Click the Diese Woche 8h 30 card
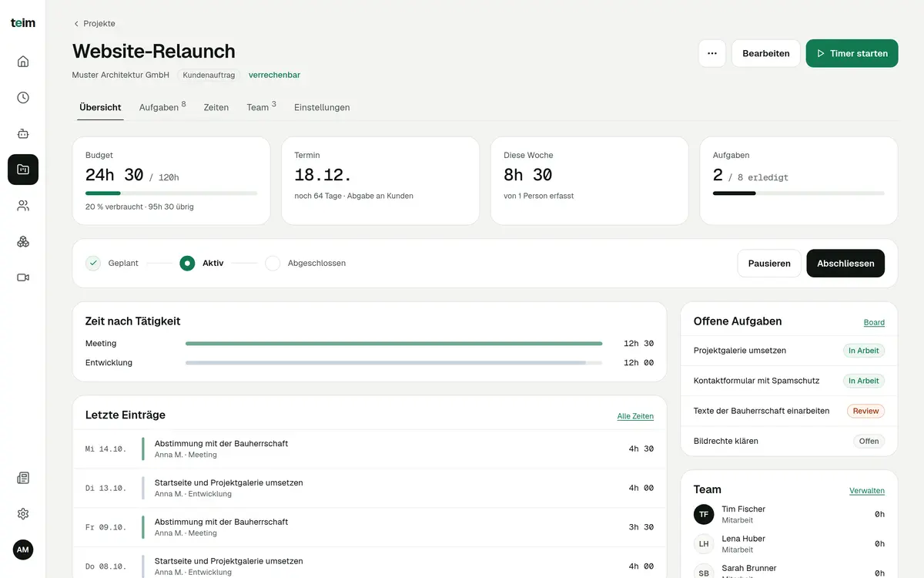Screen dimensions: 924x578 coord(590,181)
